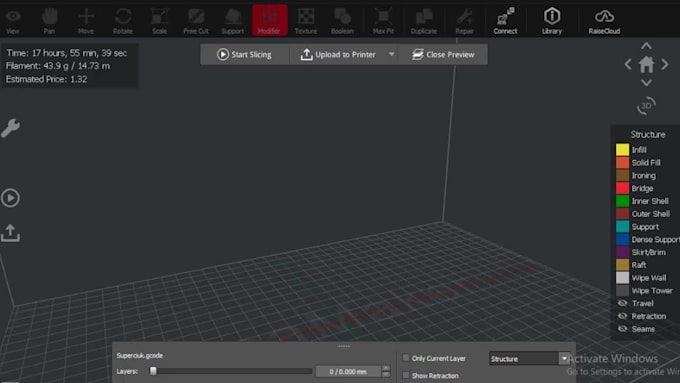Click Close Preview

point(443,55)
